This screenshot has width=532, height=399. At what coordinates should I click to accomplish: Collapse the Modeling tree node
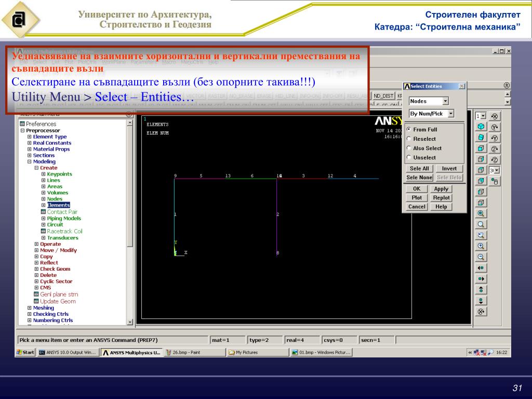pyautogui.click(x=30, y=162)
